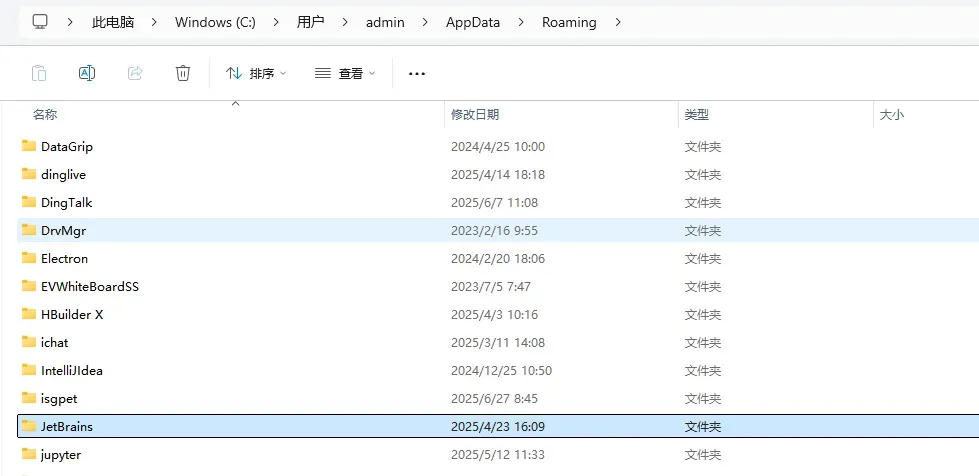979x476 pixels.
Task: Click date 2023/2/16 9:55
Action: pyautogui.click(x=494, y=231)
